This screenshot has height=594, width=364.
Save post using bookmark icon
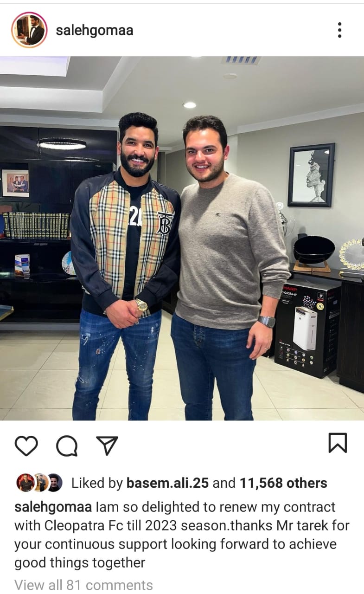[x=338, y=443]
